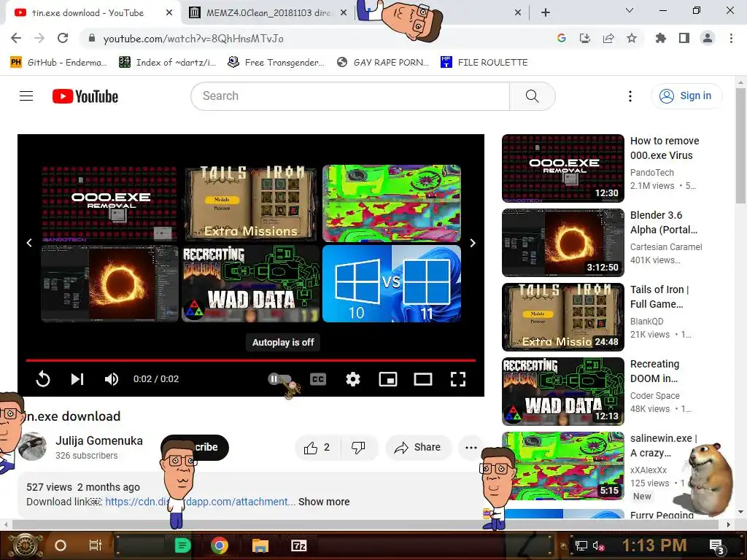This screenshot has height=560, width=747.
Task: Enter full screen mode
Action: [458, 379]
